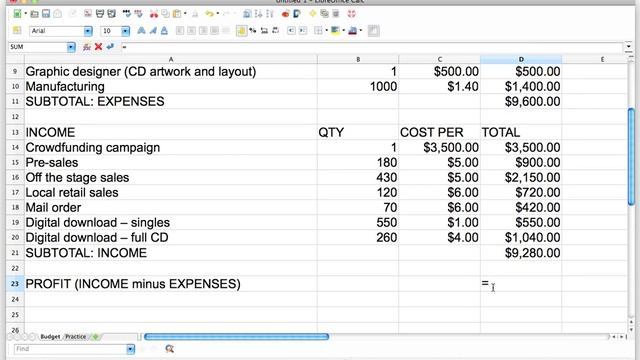Click the Save document icon
640x360 pixels.
point(46,14)
